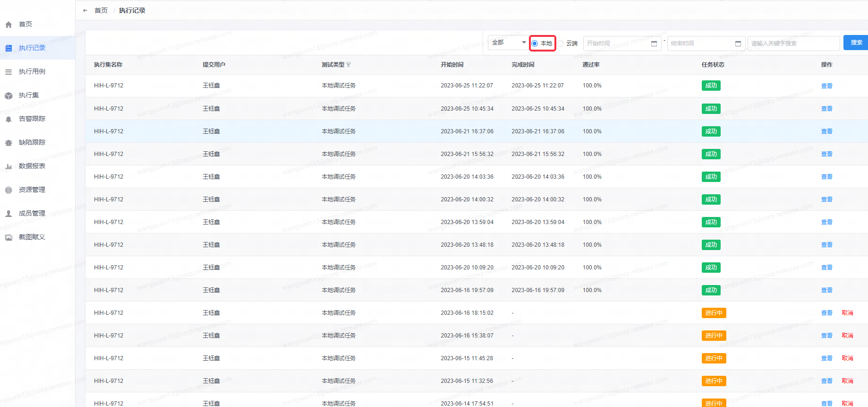
Task: Click 100.0% in the 2023-06-25 11:22:07 row
Action: pyautogui.click(x=592, y=86)
